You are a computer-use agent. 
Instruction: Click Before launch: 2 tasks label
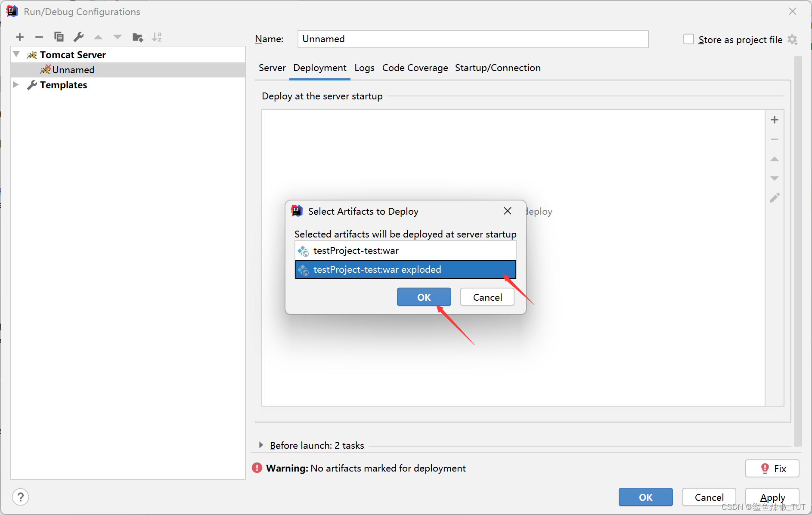[x=317, y=445]
